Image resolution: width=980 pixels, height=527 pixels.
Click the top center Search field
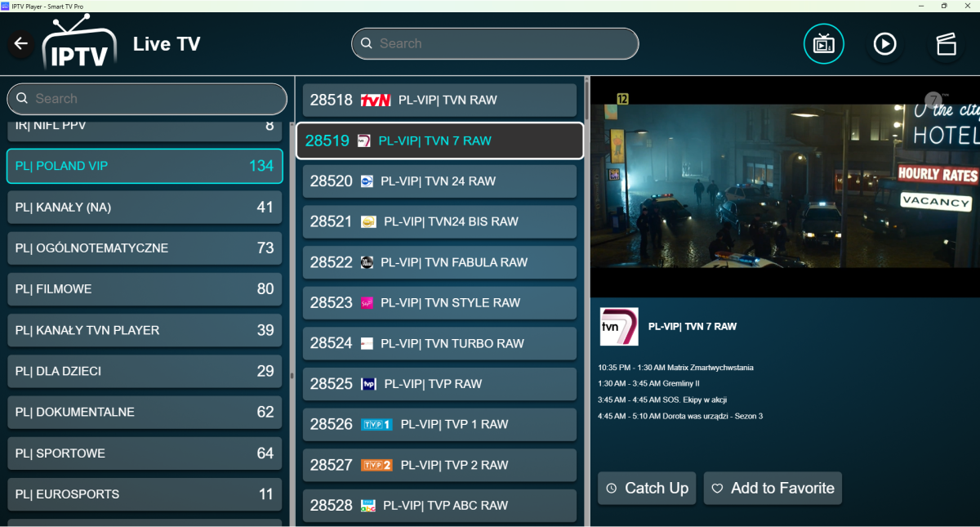[x=495, y=43]
